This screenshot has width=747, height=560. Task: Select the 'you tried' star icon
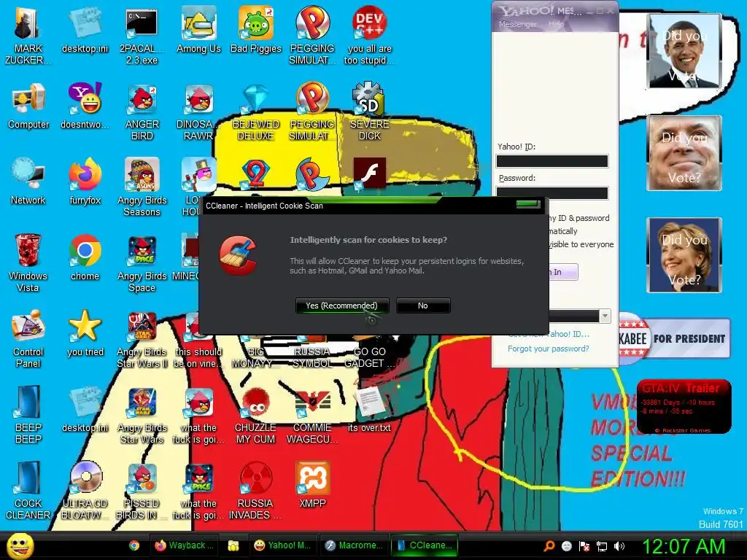[x=85, y=333]
